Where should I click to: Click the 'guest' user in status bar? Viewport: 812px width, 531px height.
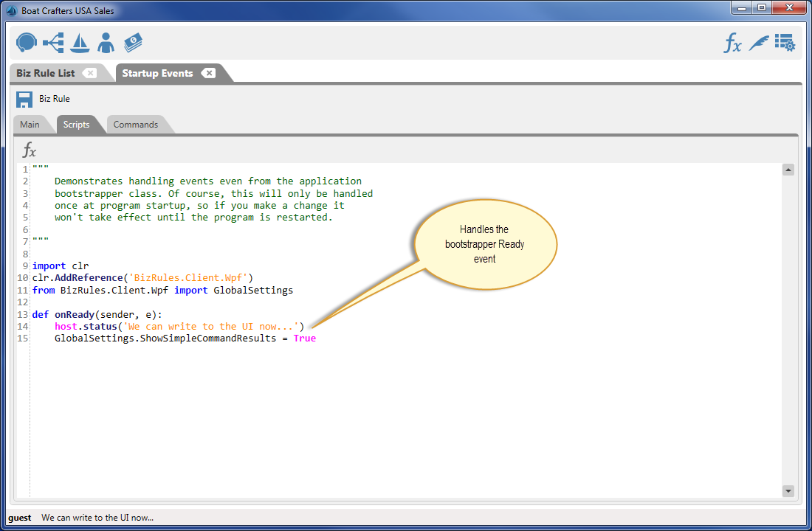point(20,518)
